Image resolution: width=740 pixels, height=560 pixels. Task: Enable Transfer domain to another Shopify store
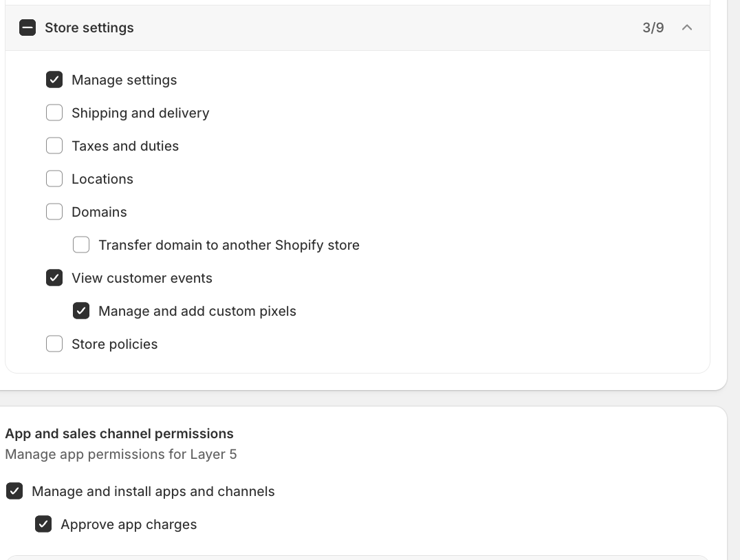point(81,244)
